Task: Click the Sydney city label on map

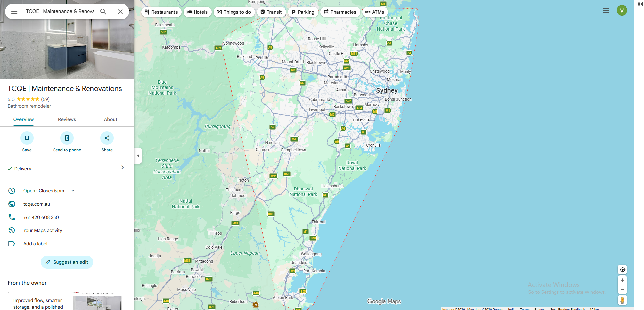Action: coord(387,90)
